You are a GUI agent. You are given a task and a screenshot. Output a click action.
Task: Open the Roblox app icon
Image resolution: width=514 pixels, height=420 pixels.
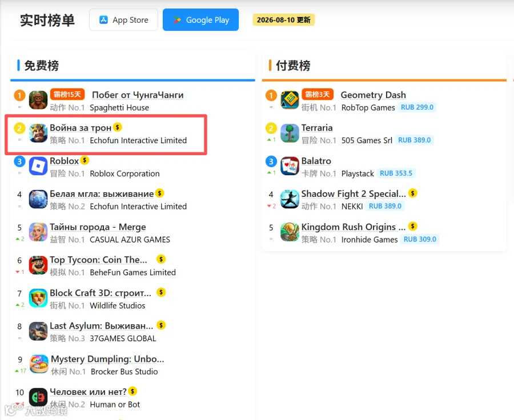pos(38,166)
